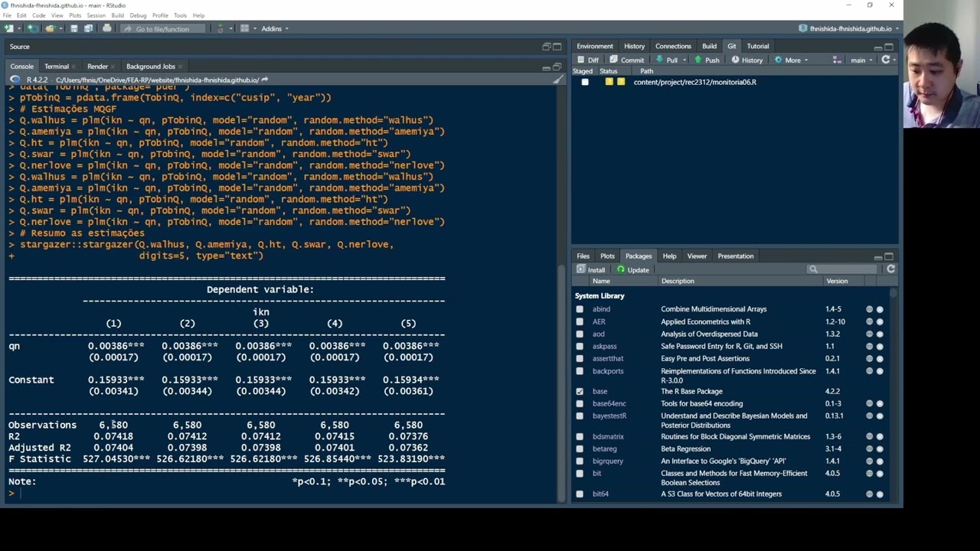Image resolution: width=980 pixels, height=551 pixels.
Task: Minimize the Source pane
Action: point(546,47)
